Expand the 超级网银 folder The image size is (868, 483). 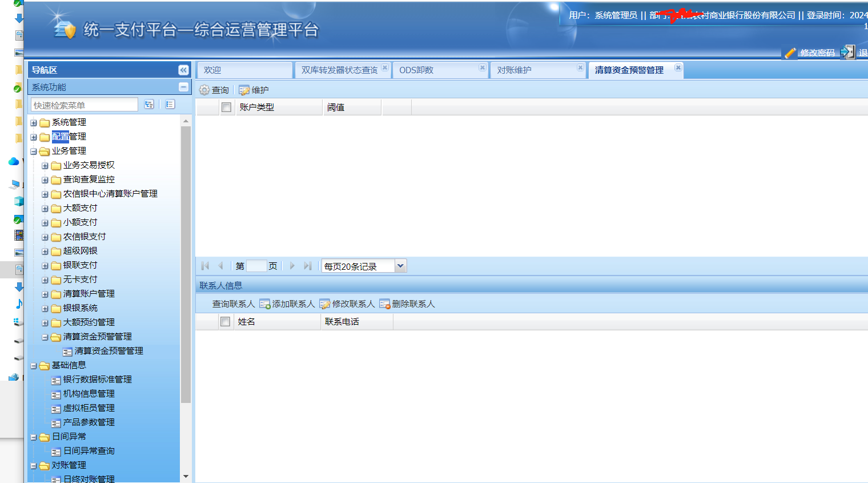(x=45, y=252)
